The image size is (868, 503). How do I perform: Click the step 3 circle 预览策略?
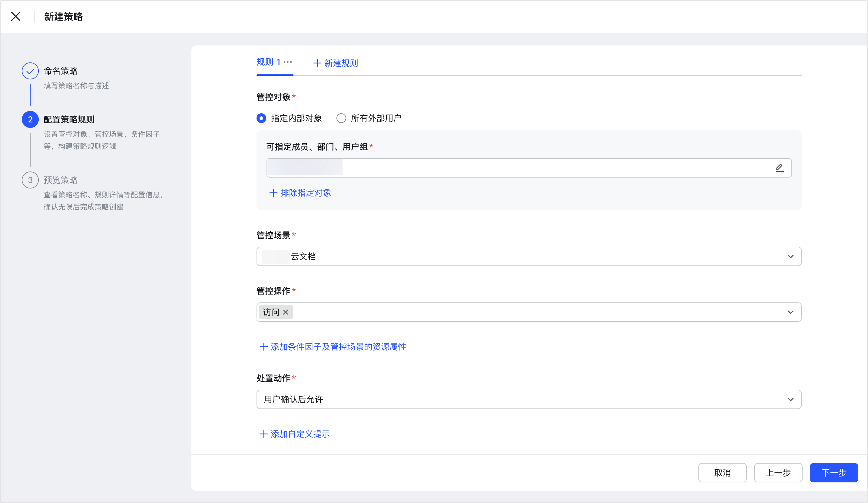coord(30,180)
